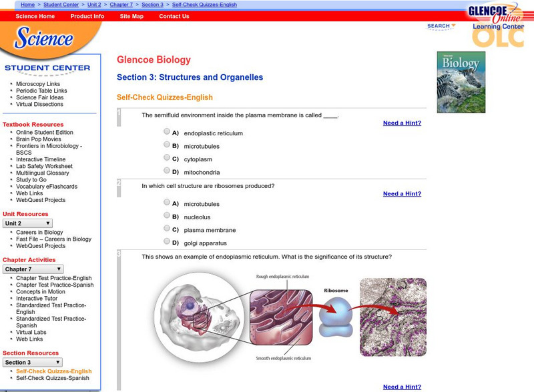Screen dimensions: 534x392
Task: Open Chapter Test Practice-Spanish
Action: [55, 285]
